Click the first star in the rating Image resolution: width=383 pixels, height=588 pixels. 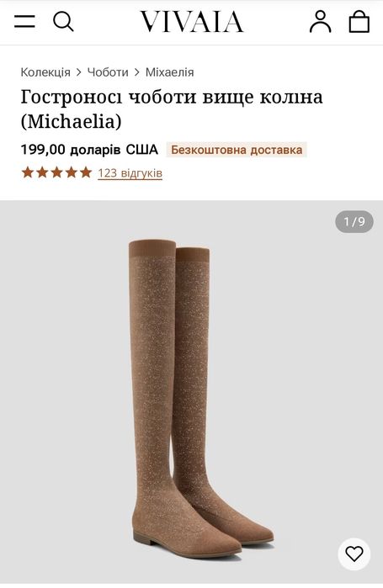click(x=28, y=172)
